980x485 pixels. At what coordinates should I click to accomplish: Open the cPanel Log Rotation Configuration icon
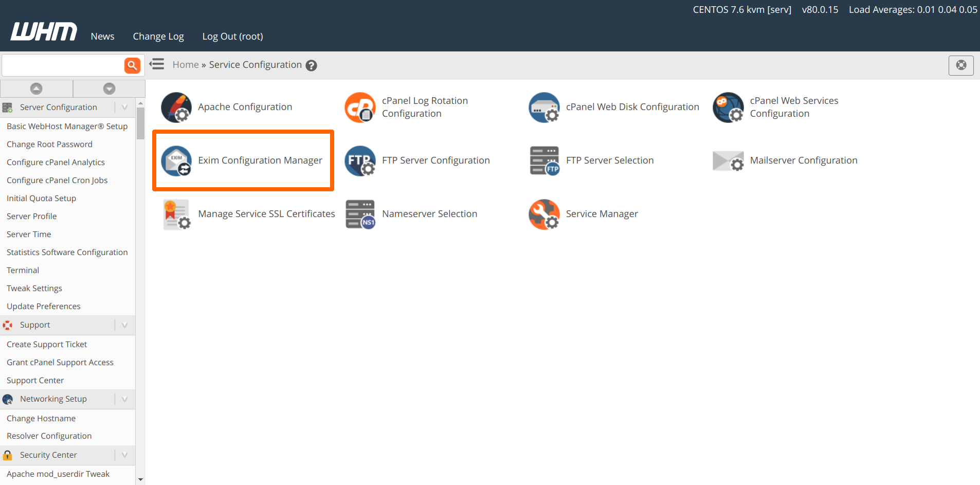360,107
